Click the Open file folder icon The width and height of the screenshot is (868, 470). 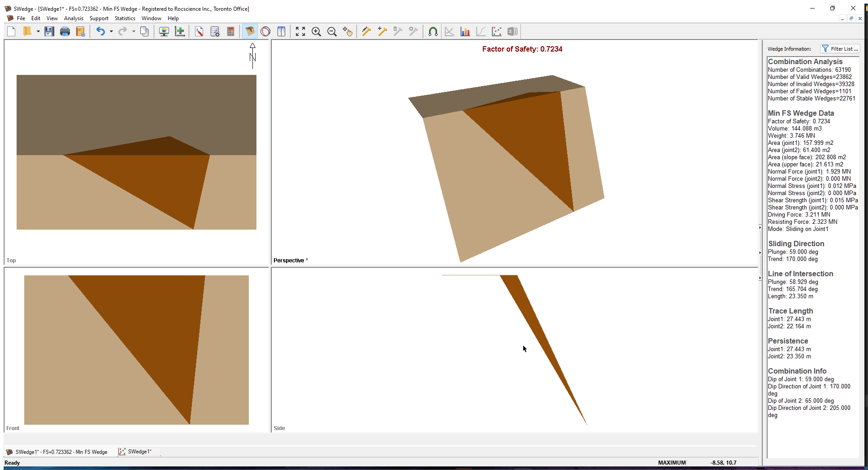pyautogui.click(x=27, y=31)
